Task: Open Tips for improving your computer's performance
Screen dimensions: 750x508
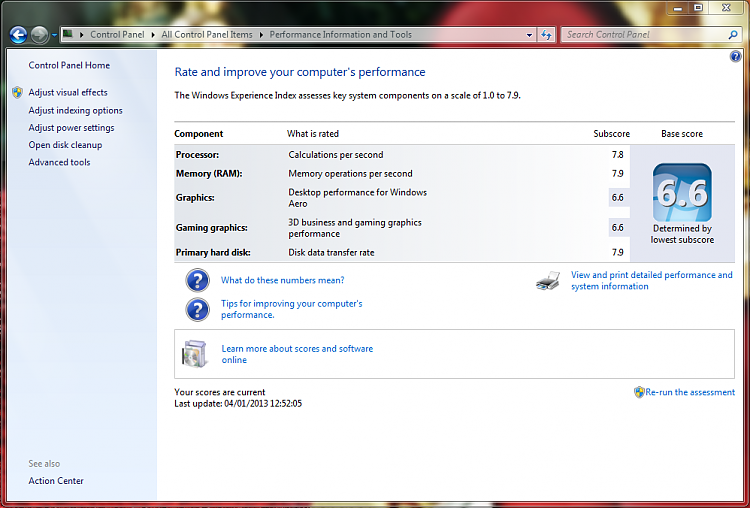Action: (x=292, y=309)
